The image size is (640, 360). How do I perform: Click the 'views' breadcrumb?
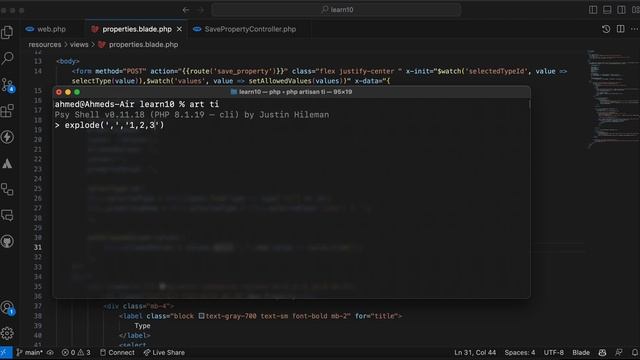[x=79, y=44]
